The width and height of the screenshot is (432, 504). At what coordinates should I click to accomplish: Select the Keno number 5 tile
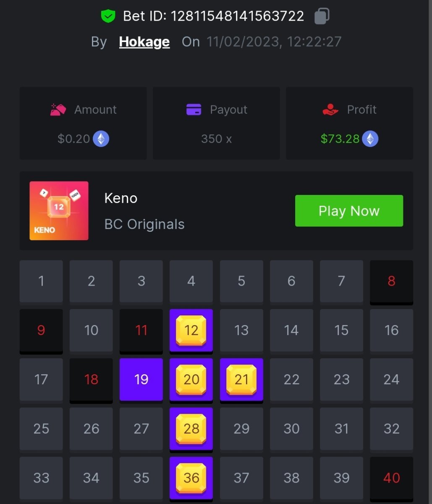point(241,281)
